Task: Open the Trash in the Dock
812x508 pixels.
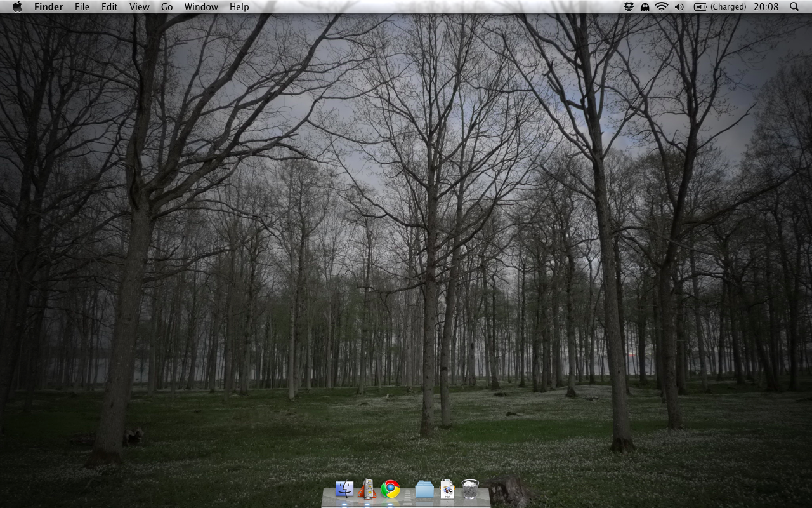Action: (470, 489)
